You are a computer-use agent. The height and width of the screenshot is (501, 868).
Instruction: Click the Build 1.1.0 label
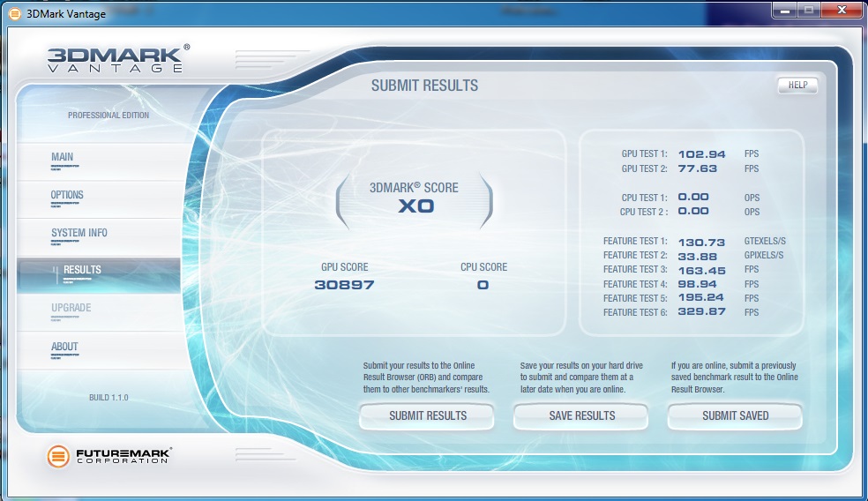(108, 398)
